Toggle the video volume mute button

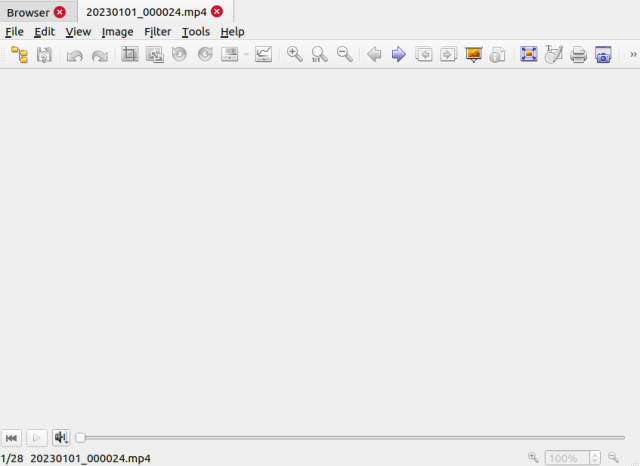click(61, 438)
